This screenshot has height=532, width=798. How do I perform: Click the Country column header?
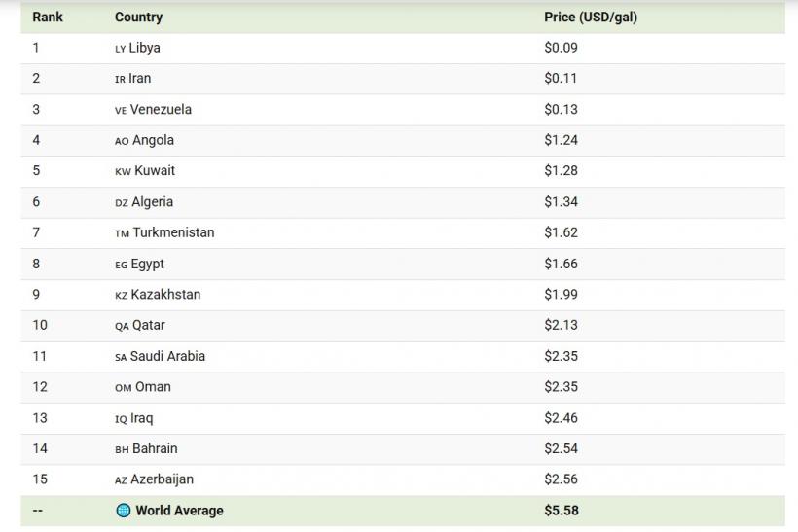[138, 17]
